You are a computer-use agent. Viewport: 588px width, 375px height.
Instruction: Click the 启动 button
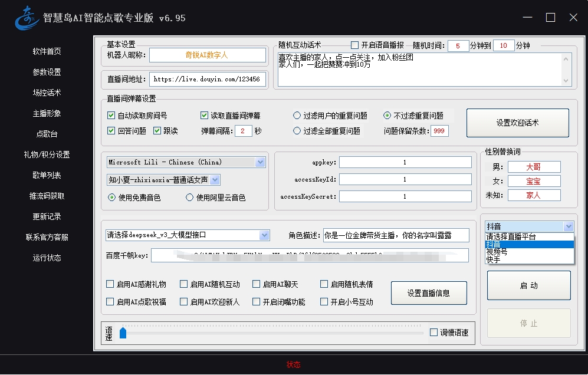[528, 285]
